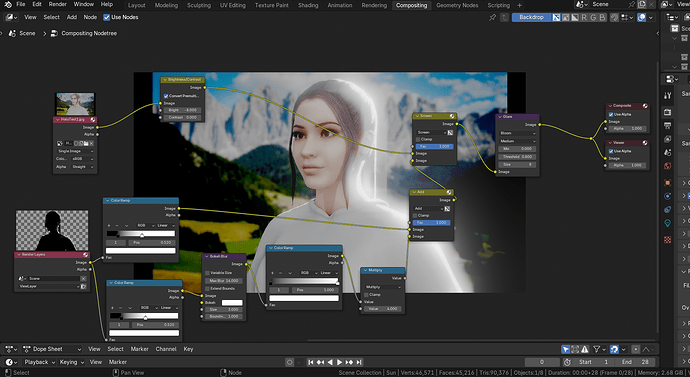690x377 pixels.
Task: Click the Blender logo menu icon
Action: pos(8,4)
